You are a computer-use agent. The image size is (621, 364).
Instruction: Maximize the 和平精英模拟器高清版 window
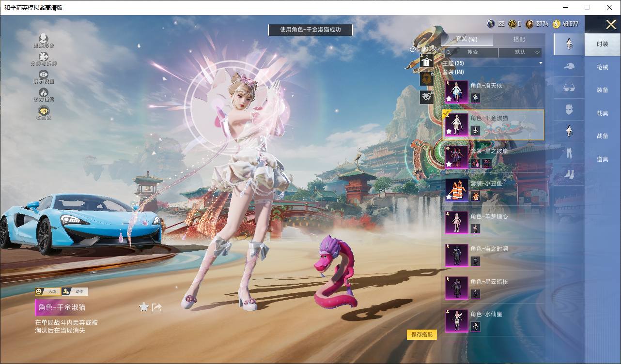[x=587, y=7]
